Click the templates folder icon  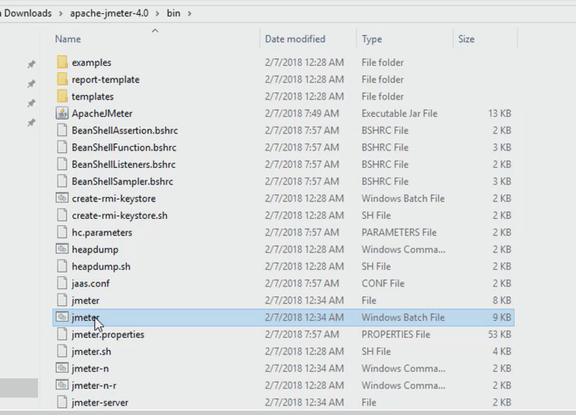[62, 96]
